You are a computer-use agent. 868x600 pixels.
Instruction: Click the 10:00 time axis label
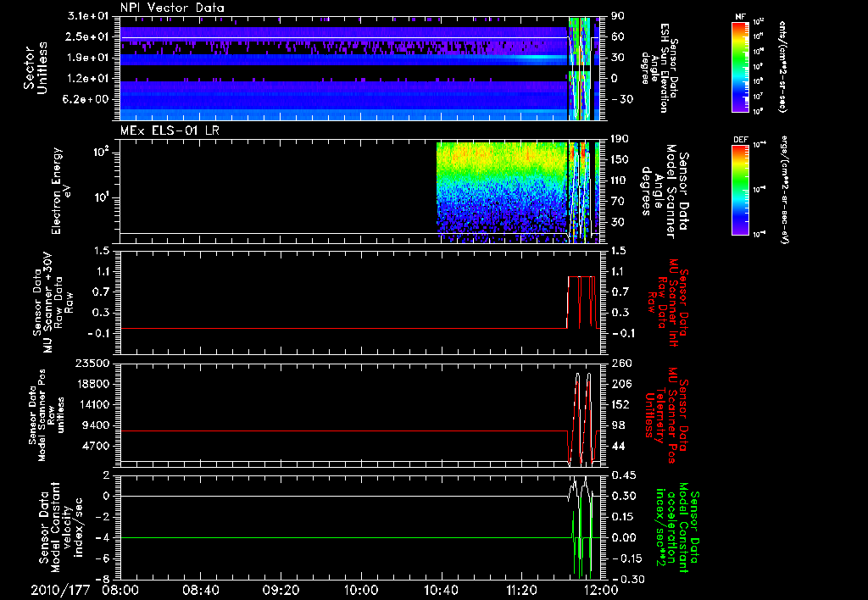tap(361, 589)
